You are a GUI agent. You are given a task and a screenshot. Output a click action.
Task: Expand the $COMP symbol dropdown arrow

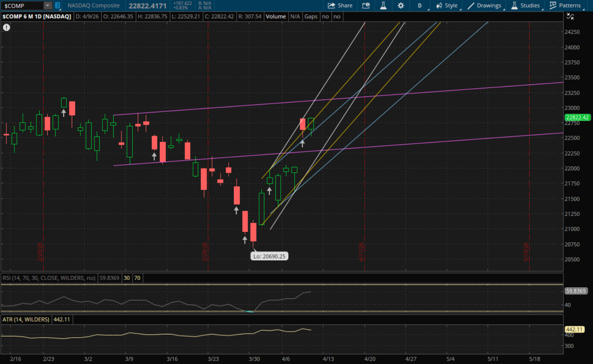click(x=48, y=6)
